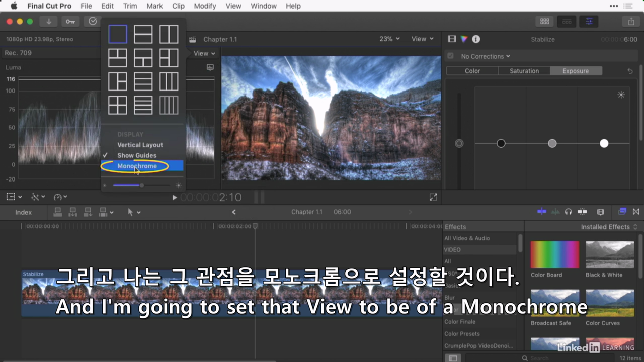Viewport: 644px width, 362px height.
Task: Select the two-column side-by-side scope layout
Action: 169,34
